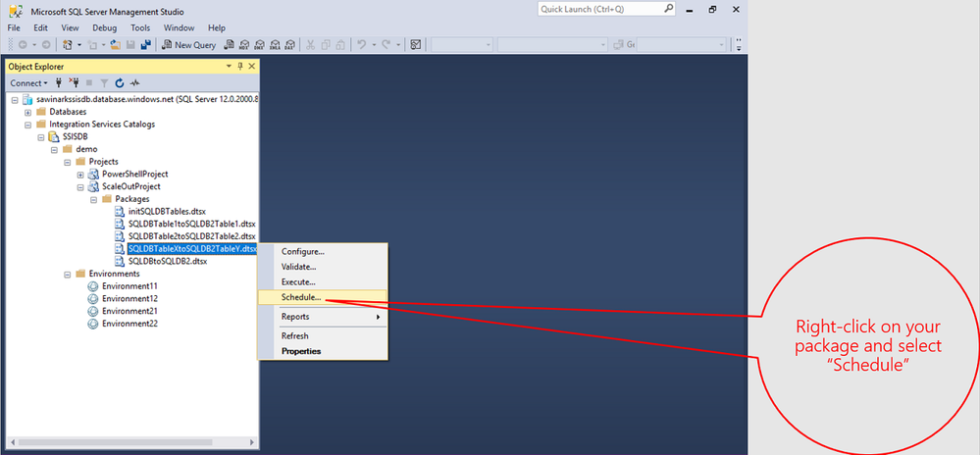This screenshot has height=455, width=980.
Task: Choose Properties from the context menu
Action: tap(323, 351)
